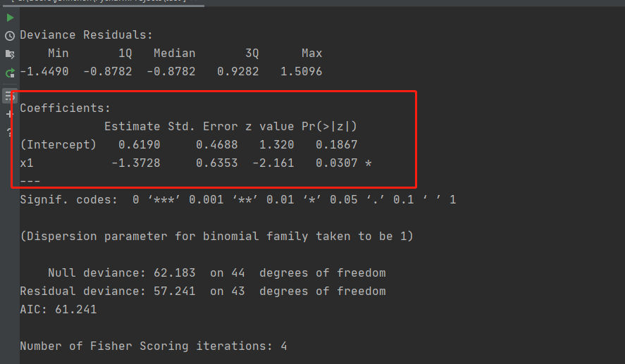Screen dimensions: 625x364
Task: Click the 'Pr(>|z|)' column header
Action: 329,127
